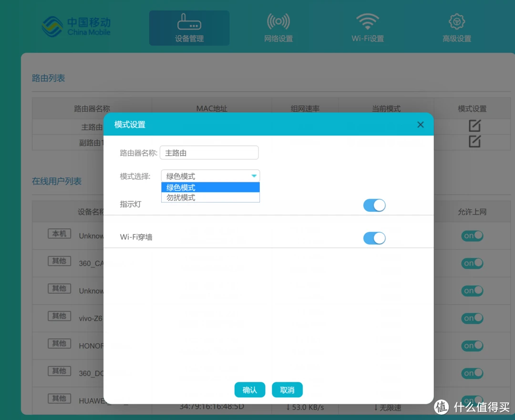Click the 确认 button
The width and height of the screenshot is (515, 420).
pos(249,390)
